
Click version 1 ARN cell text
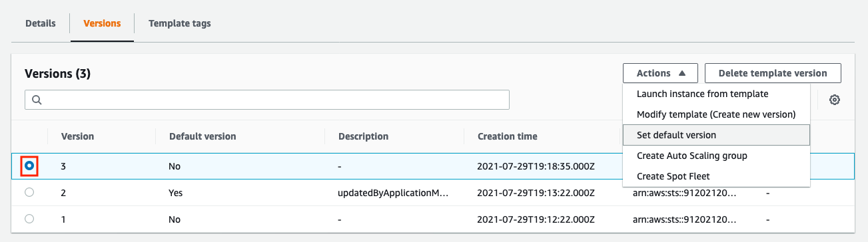[x=685, y=219]
